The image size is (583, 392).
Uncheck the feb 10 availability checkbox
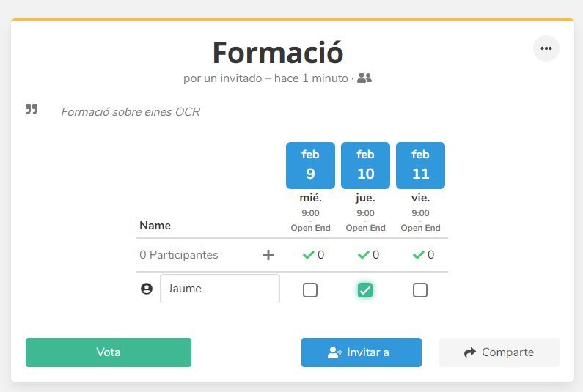pos(365,290)
